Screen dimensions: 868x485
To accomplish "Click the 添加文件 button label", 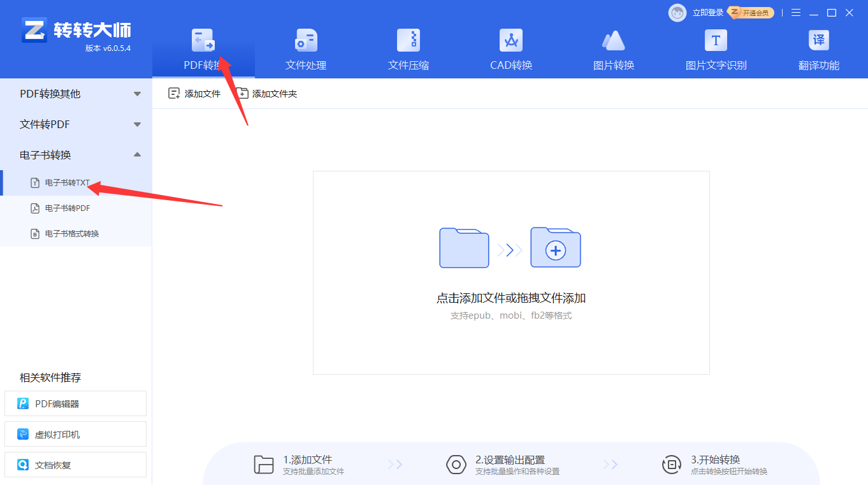I will 203,94.
